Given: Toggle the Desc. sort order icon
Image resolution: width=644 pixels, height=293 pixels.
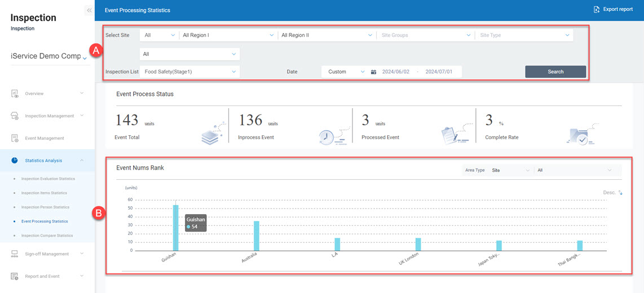Looking at the screenshot, I should (620, 193).
